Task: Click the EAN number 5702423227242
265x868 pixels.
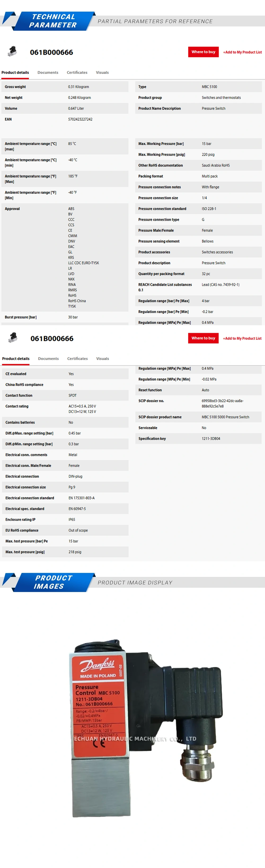Action: point(80,119)
